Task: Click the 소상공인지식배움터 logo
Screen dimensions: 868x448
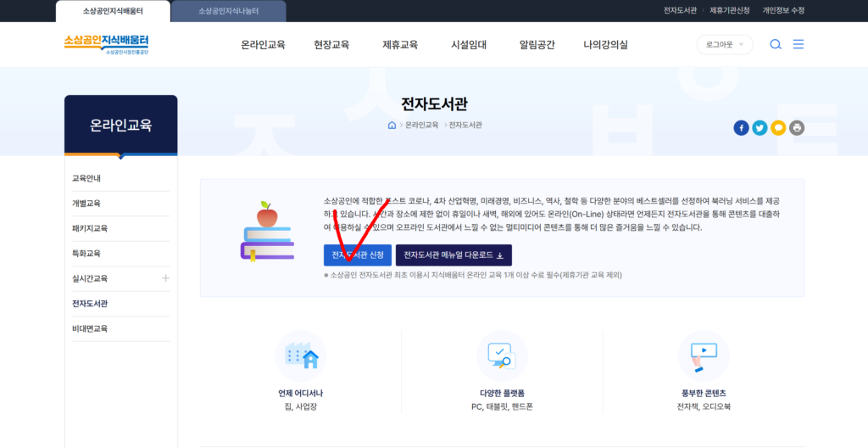Action: [106, 44]
